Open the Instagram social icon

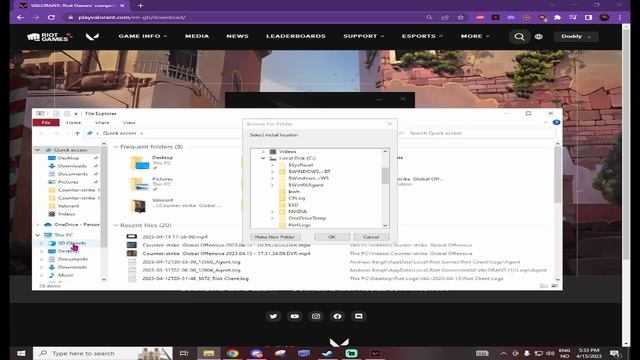point(316,316)
